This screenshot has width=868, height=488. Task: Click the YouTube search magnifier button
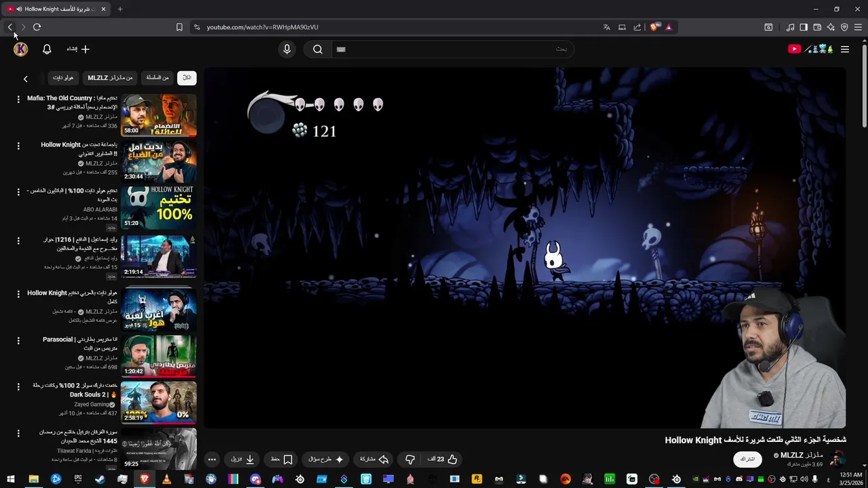pos(317,49)
